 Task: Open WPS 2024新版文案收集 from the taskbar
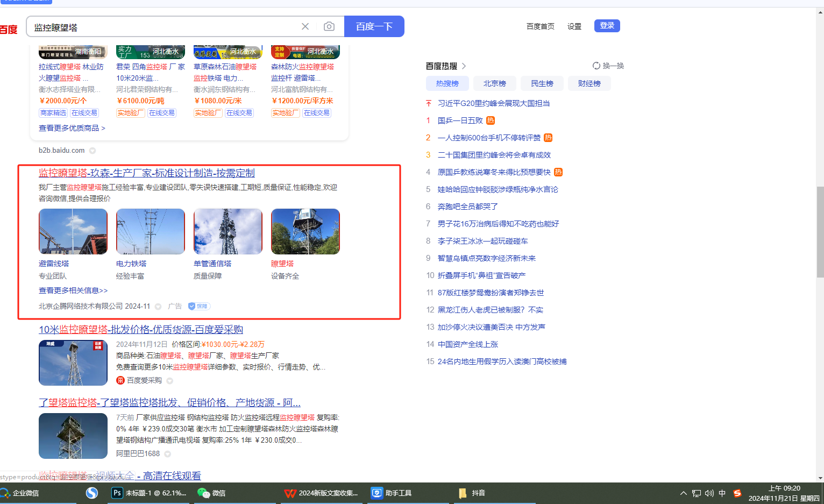(322, 493)
